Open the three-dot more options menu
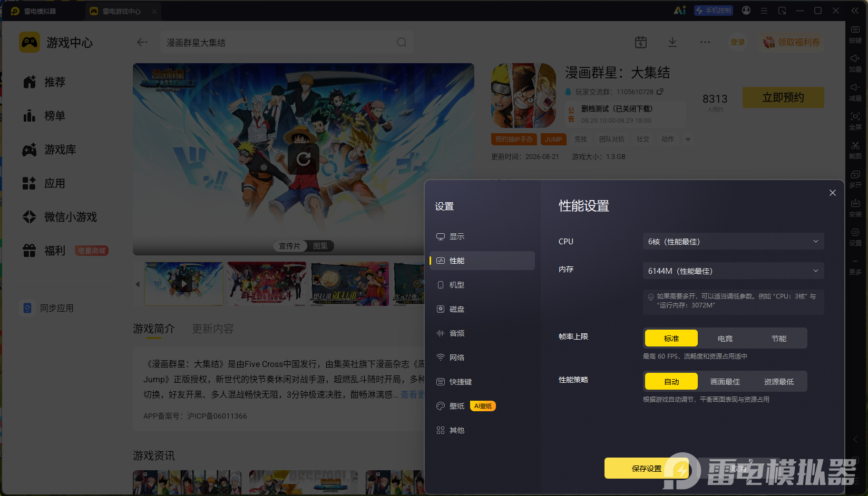 pyautogui.click(x=705, y=42)
